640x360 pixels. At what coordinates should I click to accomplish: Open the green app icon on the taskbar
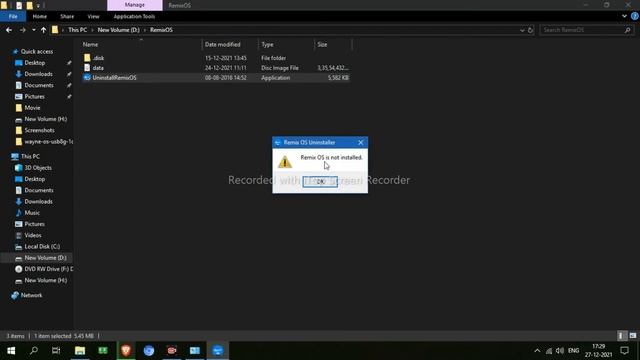[x=103, y=351]
